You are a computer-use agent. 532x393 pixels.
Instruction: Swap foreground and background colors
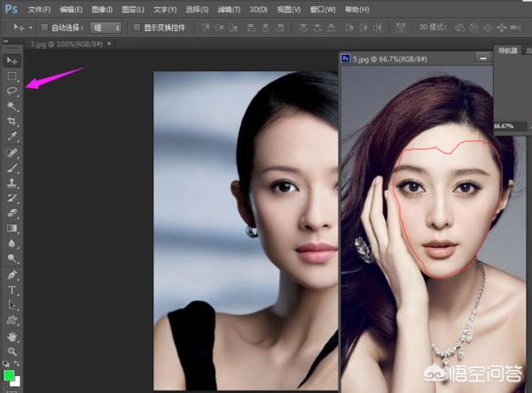16,364
